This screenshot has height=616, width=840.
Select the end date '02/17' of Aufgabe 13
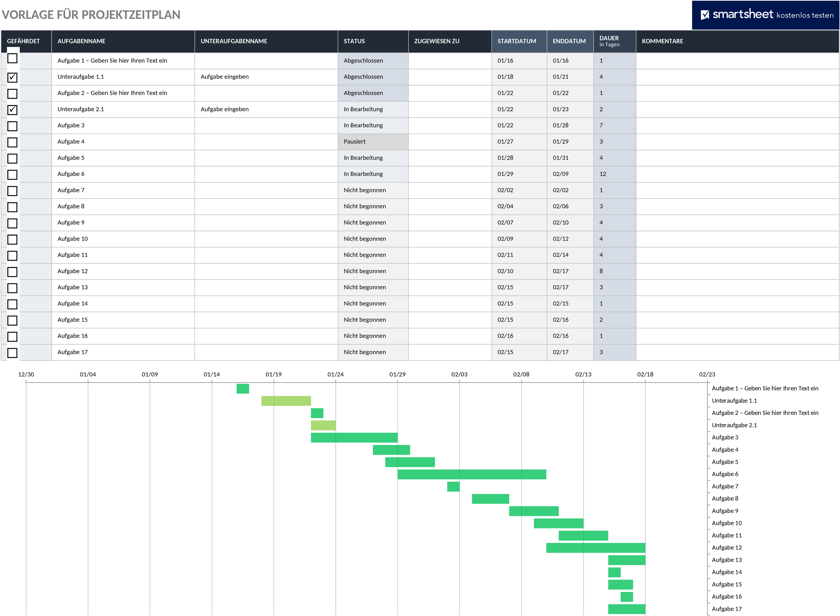570,287
